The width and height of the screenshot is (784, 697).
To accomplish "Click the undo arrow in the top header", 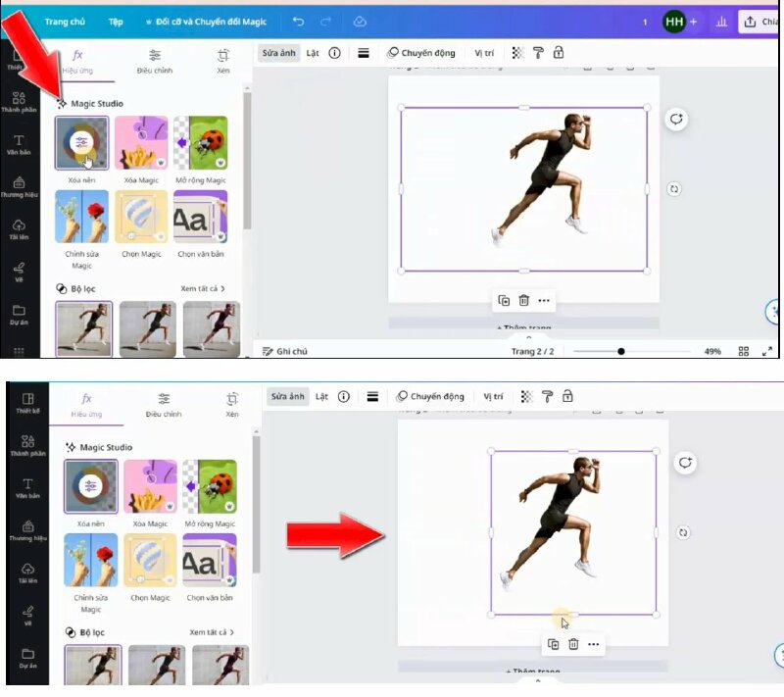I will pos(298,21).
